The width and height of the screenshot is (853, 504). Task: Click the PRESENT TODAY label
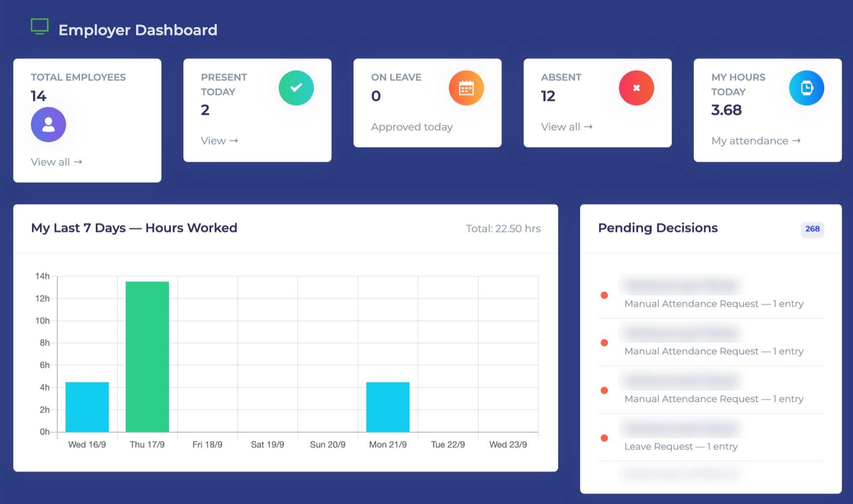click(224, 84)
